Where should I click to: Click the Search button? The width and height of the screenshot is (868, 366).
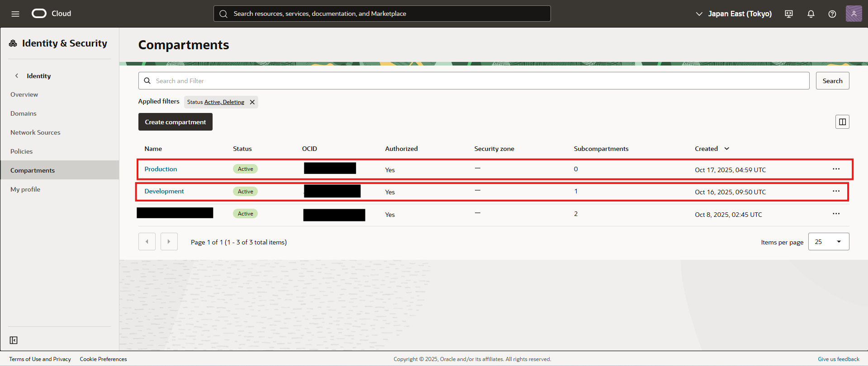tap(833, 81)
